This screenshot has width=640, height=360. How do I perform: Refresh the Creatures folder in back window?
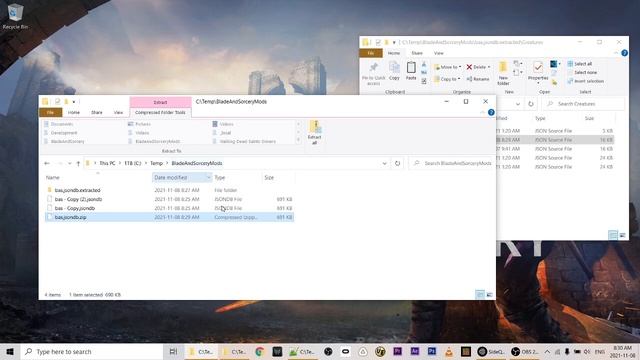click(x=531, y=104)
